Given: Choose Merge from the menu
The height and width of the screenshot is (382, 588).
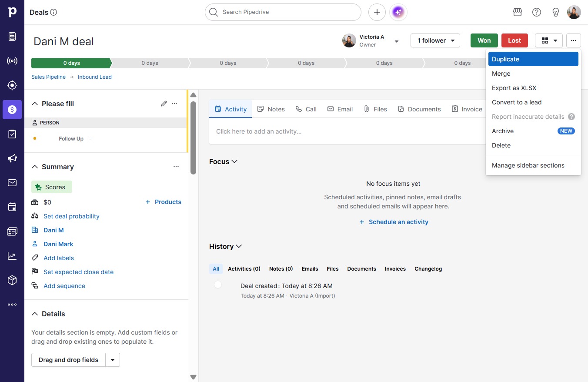Looking at the screenshot, I should click(533, 74).
